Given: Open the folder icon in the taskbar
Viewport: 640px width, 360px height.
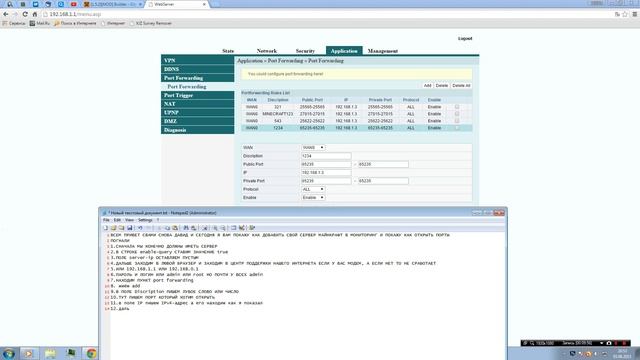Looking at the screenshot, I should [x=50, y=353].
